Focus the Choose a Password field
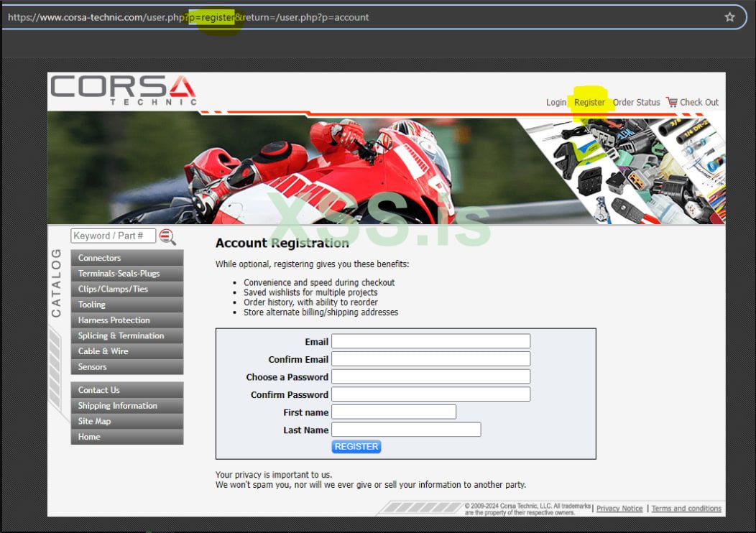This screenshot has width=756, height=533. pyautogui.click(x=430, y=376)
